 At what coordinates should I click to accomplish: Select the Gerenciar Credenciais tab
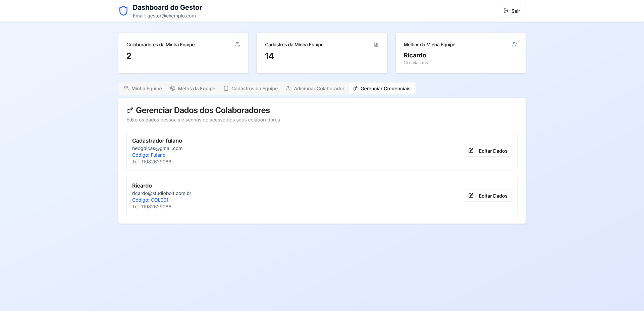[381, 89]
